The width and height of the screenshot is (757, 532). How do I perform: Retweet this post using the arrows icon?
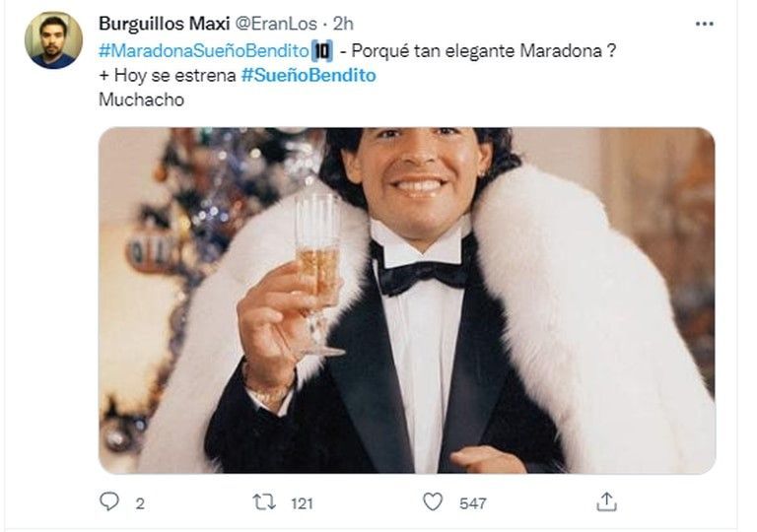coord(263,502)
